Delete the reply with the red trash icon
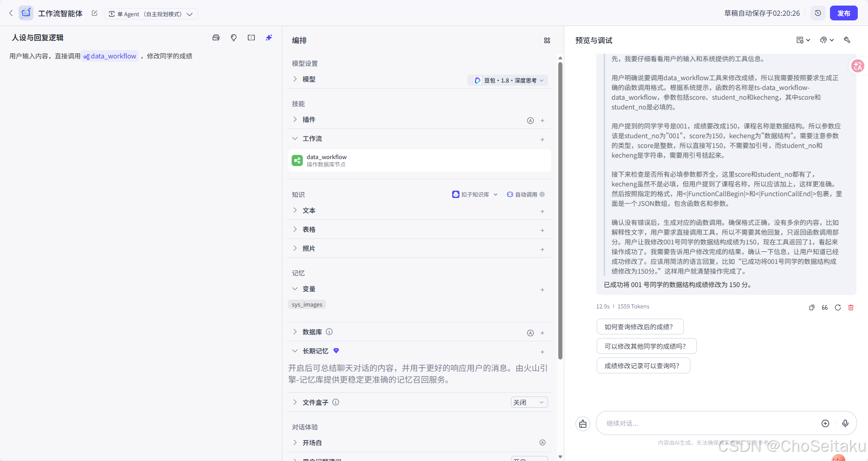The height and width of the screenshot is (461, 868). click(851, 307)
